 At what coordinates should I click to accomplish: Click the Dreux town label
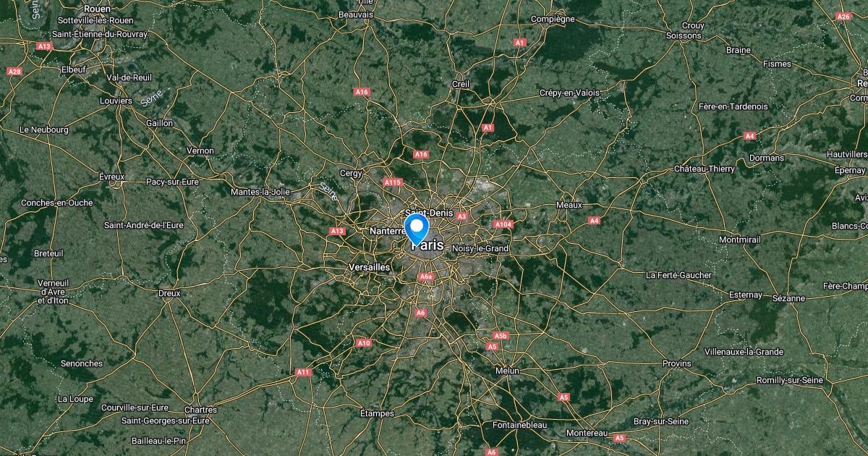169,294
